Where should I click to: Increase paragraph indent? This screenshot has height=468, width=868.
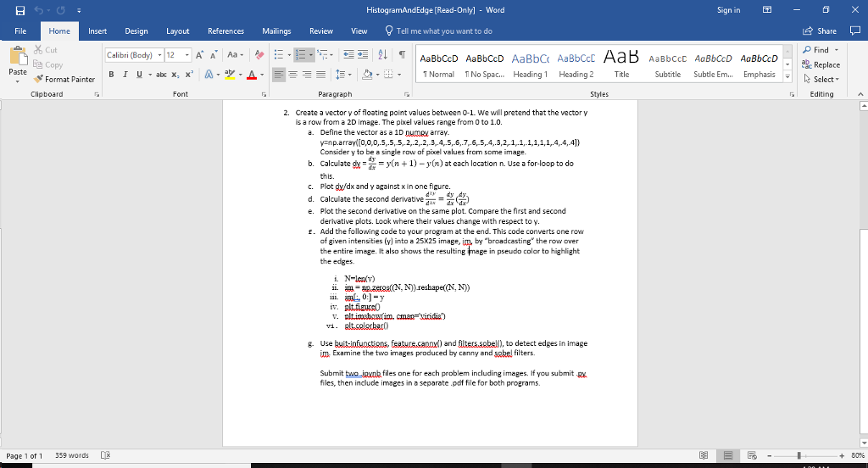(363, 55)
